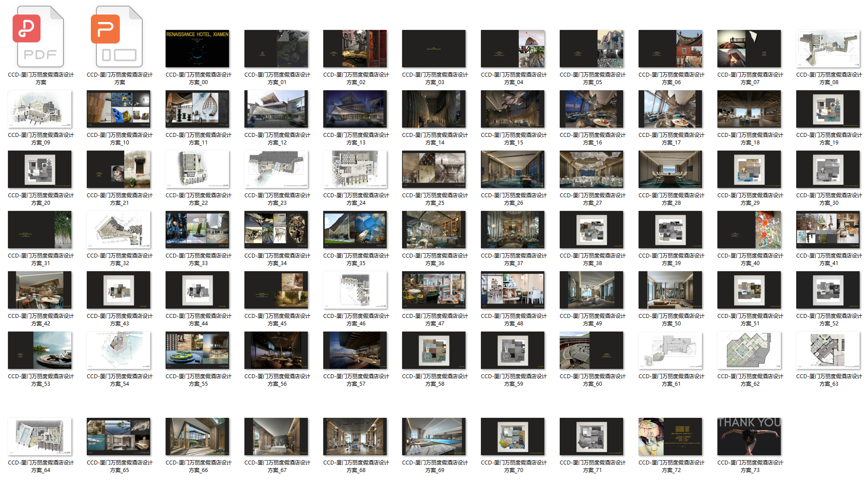The height and width of the screenshot is (483, 868).
Task: Click the 方案_40 colorful mosaic thumbnail
Action: 749,229
